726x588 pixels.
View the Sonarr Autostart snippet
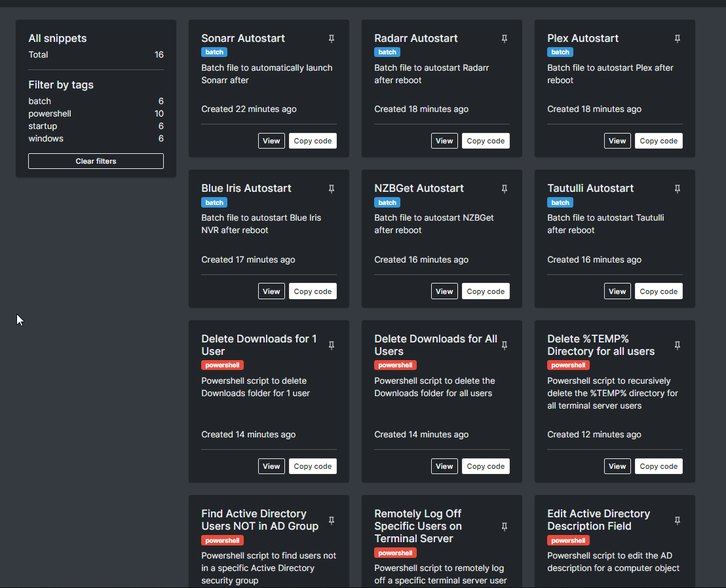(x=271, y=141)
